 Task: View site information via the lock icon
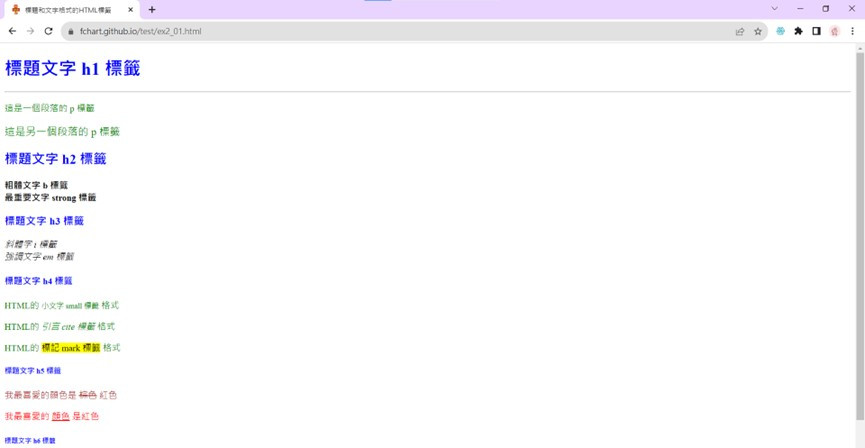click(x=70, y=31)
